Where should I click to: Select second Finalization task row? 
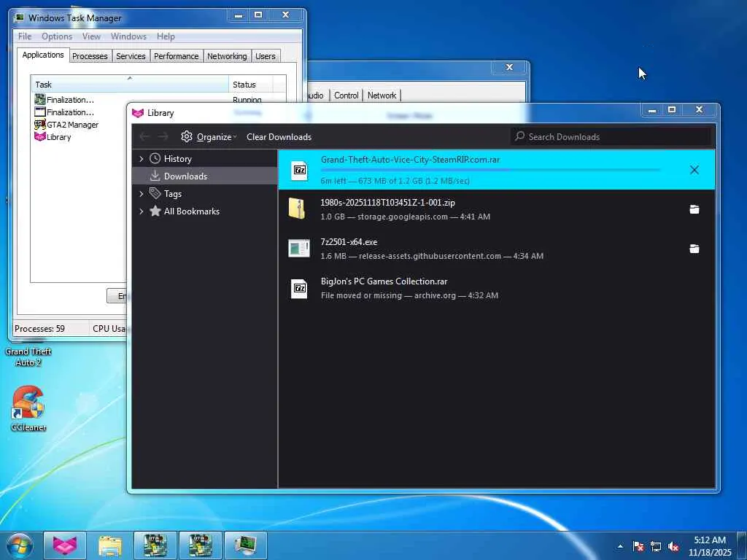(x=70, y=112)
